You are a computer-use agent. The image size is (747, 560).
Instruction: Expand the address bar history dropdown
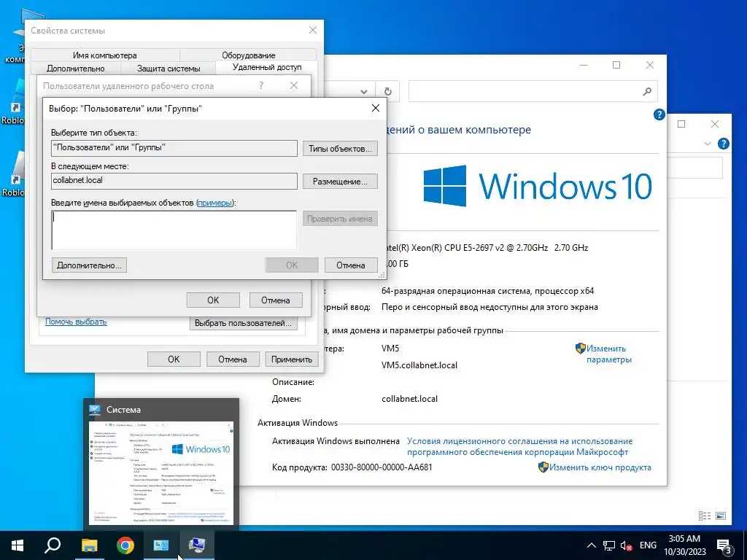tap(364, 91)
